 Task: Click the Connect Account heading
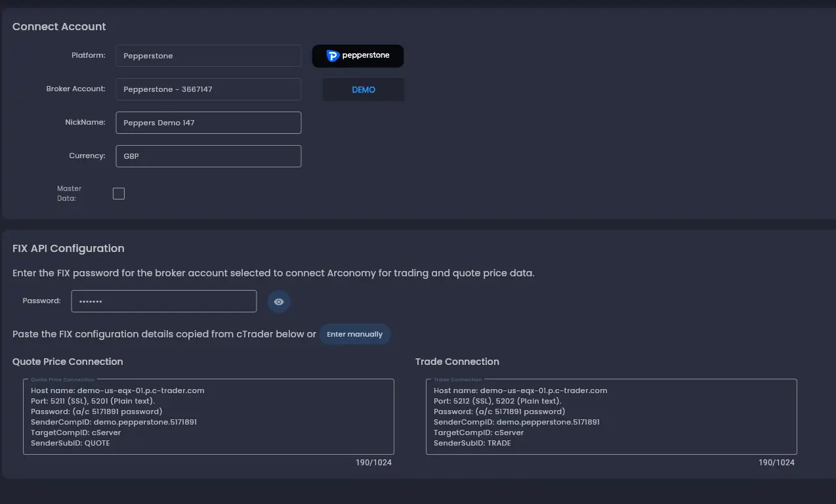click(58, 26)
